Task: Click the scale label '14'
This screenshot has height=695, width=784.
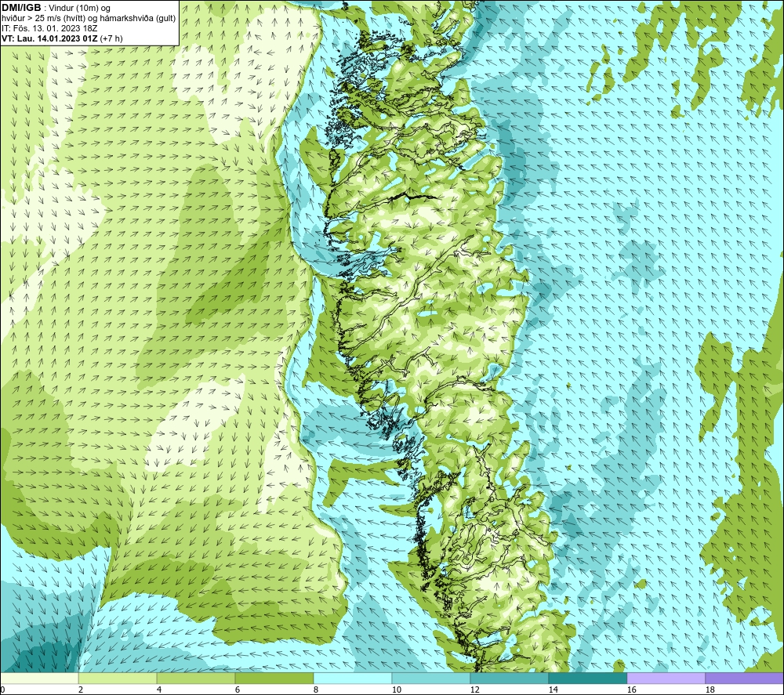Action: point(553,690)
